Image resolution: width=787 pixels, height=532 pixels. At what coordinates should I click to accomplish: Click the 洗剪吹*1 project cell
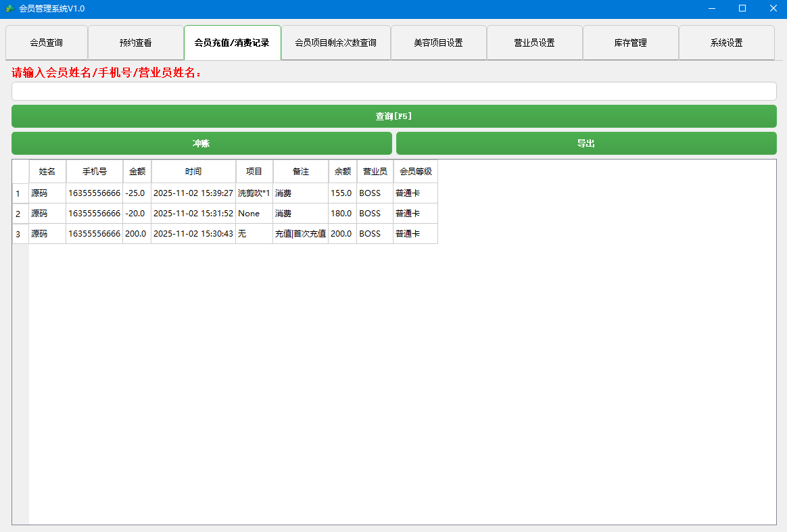pyautogui.click(x=254, y=193)
